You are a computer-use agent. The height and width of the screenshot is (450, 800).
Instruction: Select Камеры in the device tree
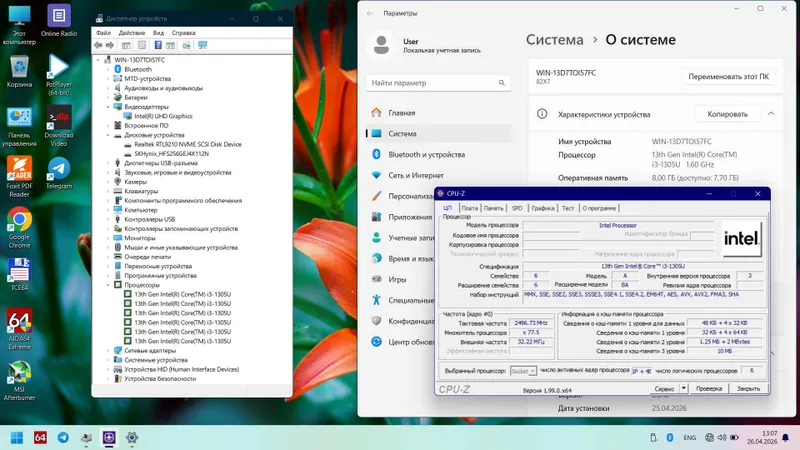pos(136,182)
